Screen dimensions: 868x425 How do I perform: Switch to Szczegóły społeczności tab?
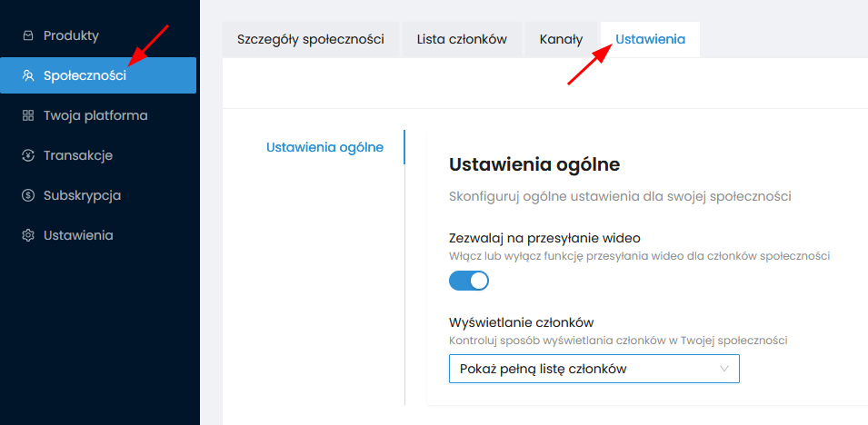click(x=311, y=39)
